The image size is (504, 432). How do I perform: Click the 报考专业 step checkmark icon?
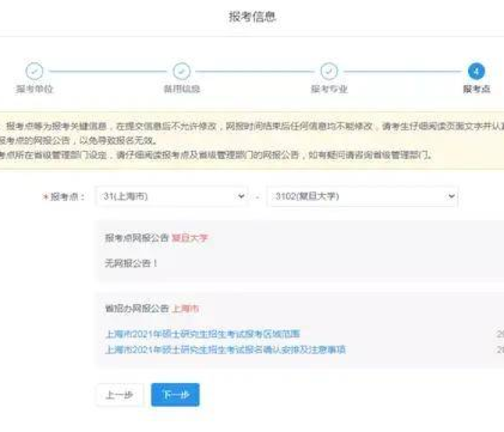329,71
